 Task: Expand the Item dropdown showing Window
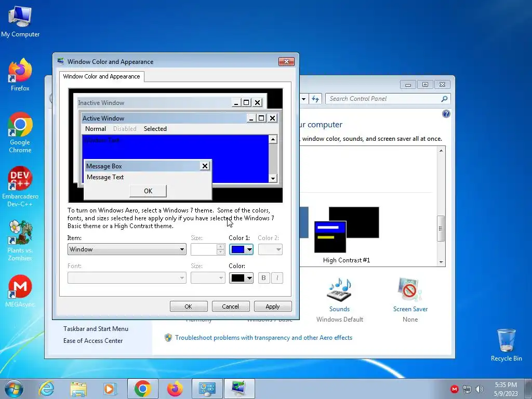[x=127, y=249]
